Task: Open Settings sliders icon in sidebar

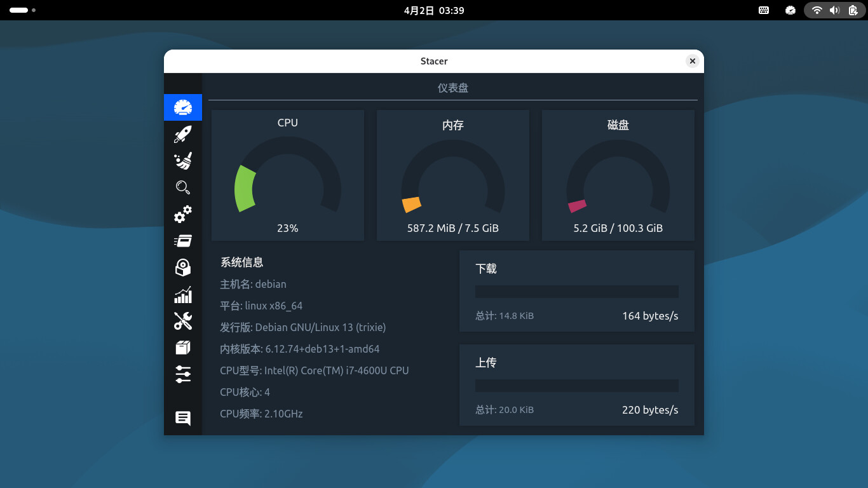Action: pos(183,374)
